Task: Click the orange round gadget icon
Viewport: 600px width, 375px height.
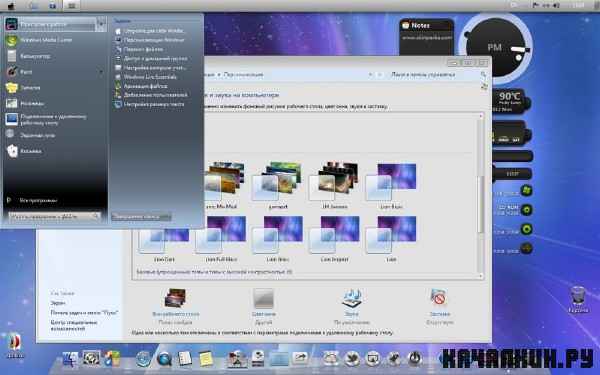Action: (527, 249)
